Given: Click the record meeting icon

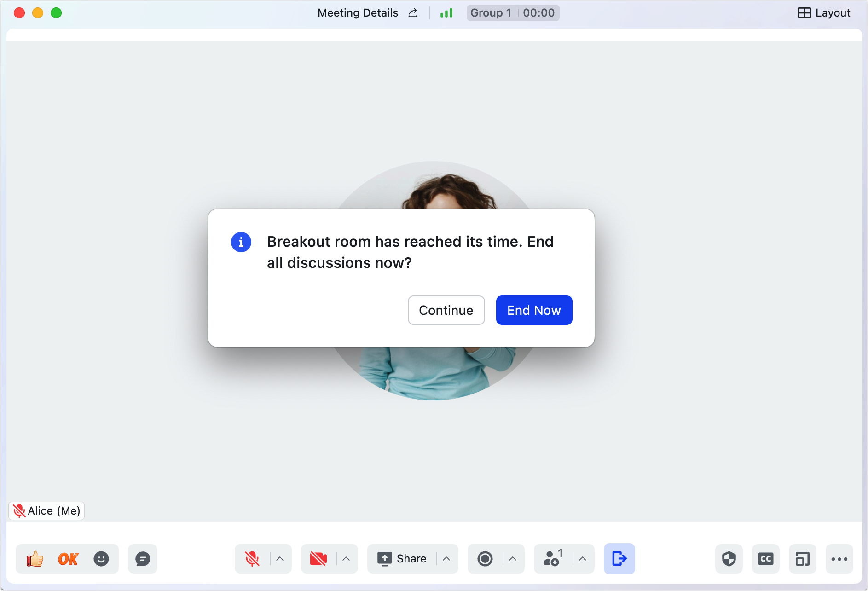Looking at the screenshot, I should pyautogui.click(x=485, y=559).
